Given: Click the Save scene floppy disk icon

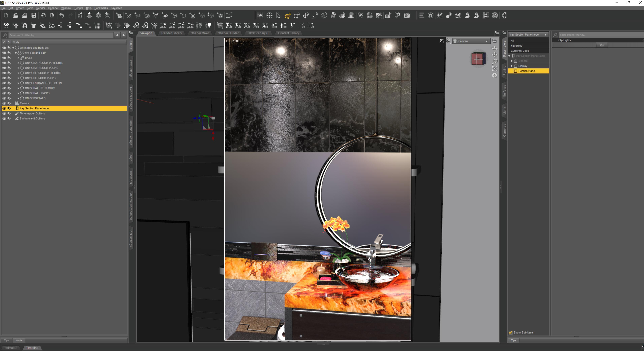Looking at the screenshot, I should (x=34, y=15).
